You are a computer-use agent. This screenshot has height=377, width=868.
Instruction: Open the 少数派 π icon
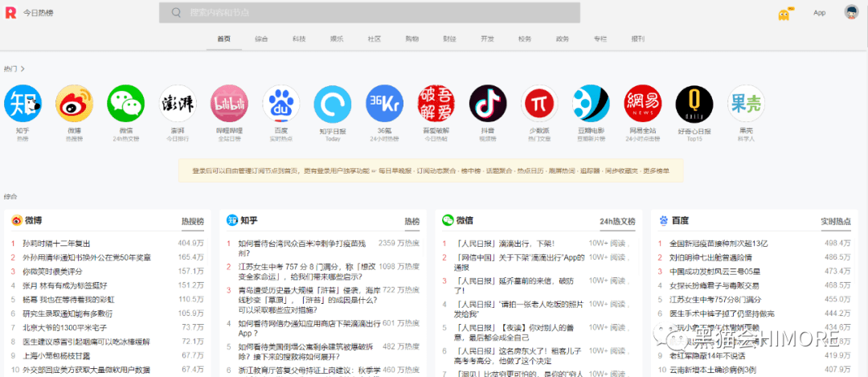(x=540, y=104)
